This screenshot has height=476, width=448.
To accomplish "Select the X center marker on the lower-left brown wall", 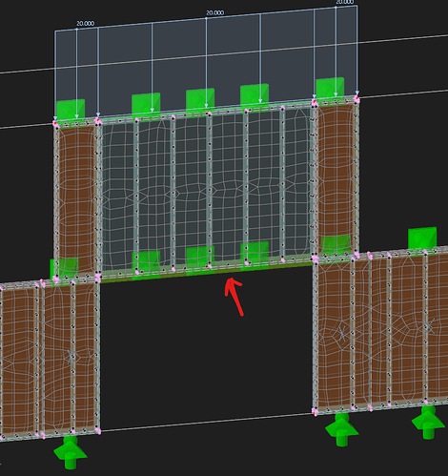I will (x=71, y=359).
